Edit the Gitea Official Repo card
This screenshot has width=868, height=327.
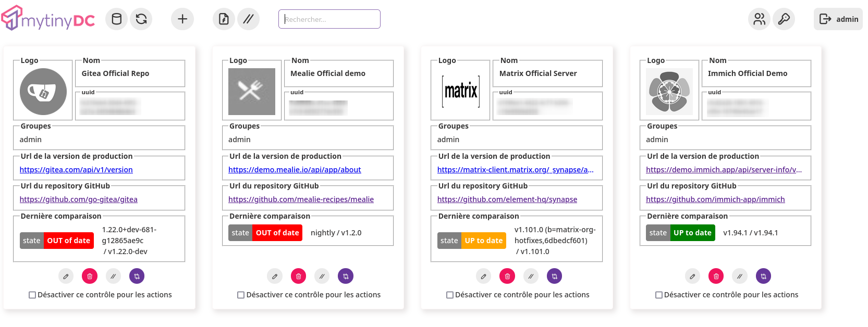point(66,276)
